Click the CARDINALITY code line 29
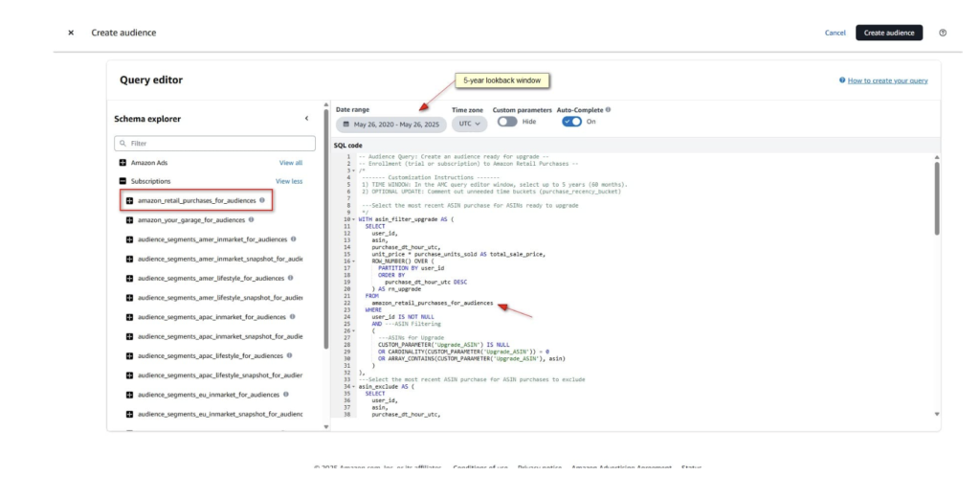The image size is (980, 477). (x=464, y=352)
